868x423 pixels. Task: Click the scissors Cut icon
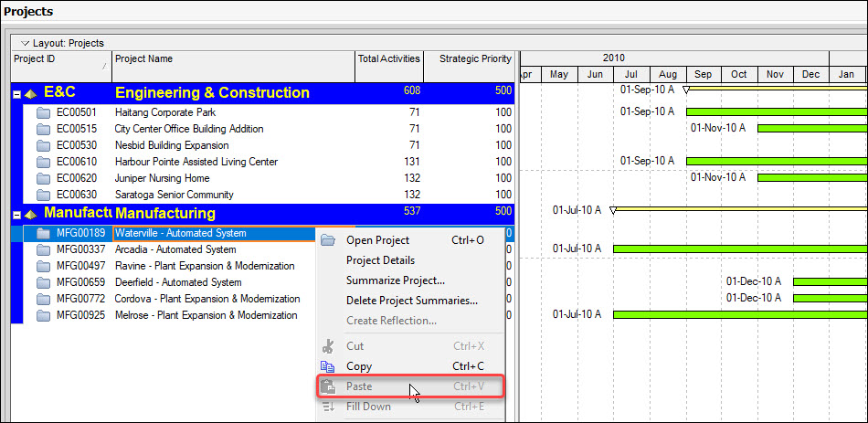[328, 346]
